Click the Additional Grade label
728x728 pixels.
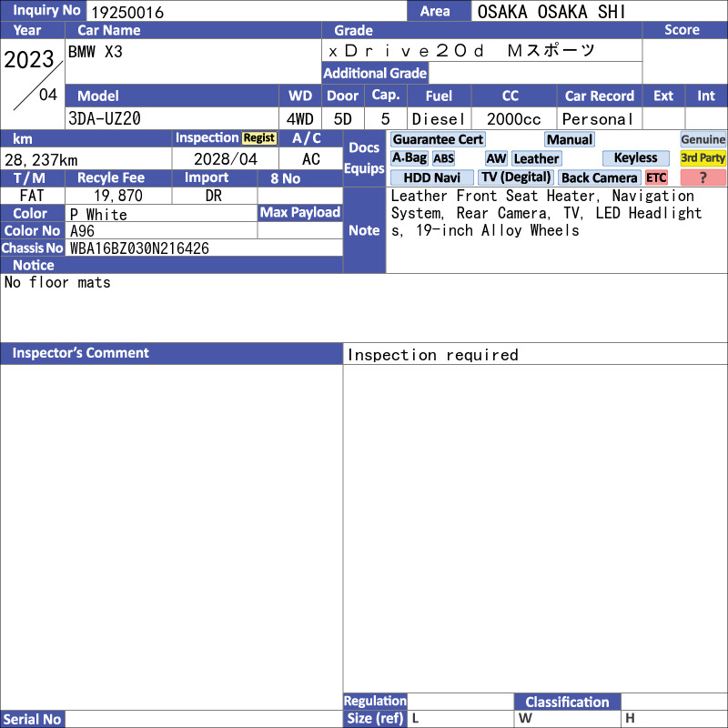pyautogui.click(x=375, y=74)
